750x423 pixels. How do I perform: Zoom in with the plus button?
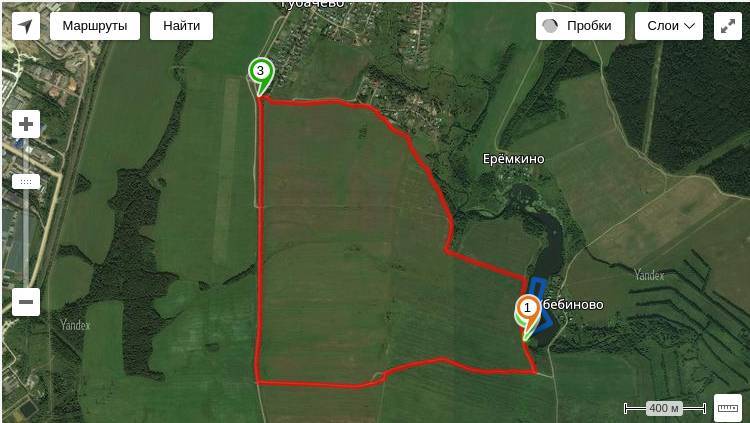point(26,124)
